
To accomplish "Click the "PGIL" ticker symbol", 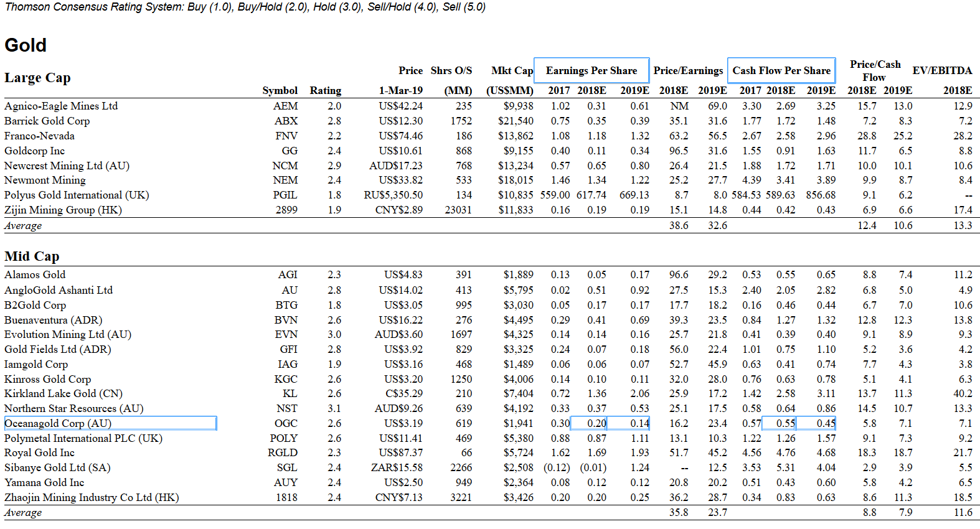I will click(285, 195).
